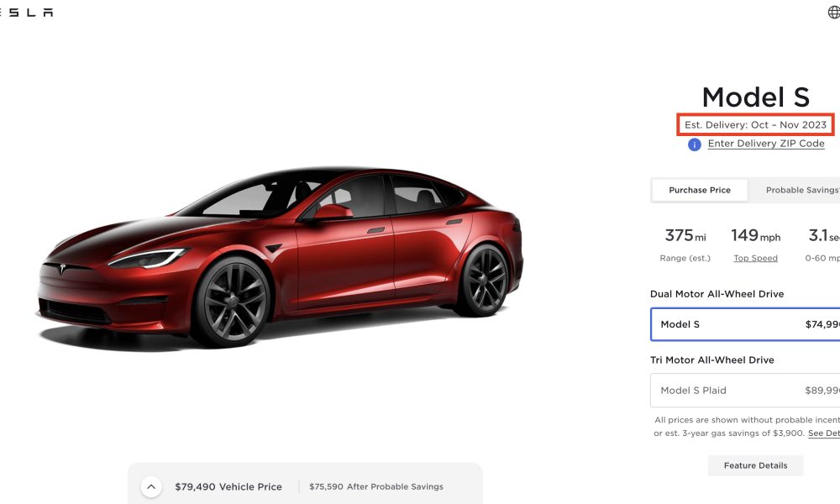This screenshot has width=840, height=504.
Task: Expand the vehicle price summary chevron
Action: 151,487
